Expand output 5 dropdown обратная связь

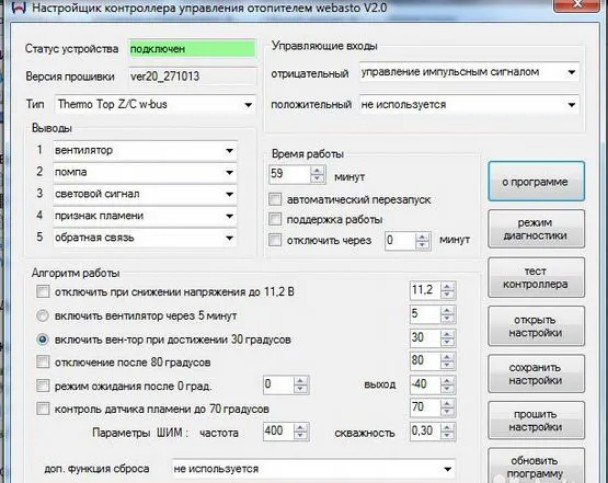(x=145, y=238)
